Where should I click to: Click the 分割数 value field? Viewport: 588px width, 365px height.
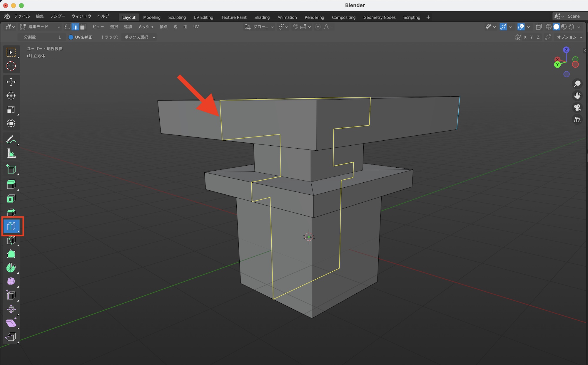click(42, 37)
